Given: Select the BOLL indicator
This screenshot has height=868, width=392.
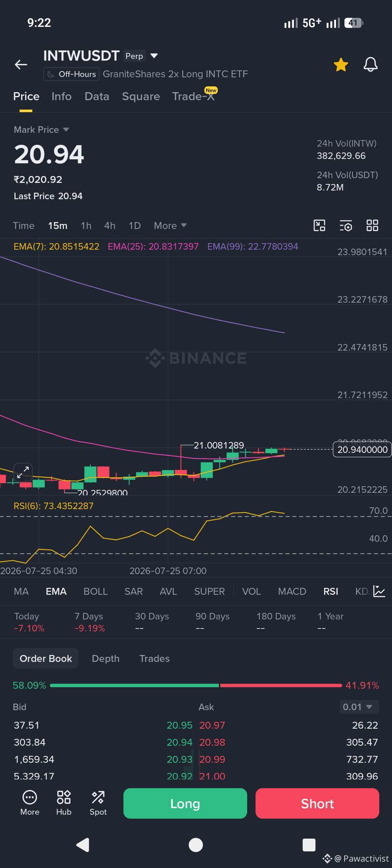Looking at the screenshot, I should pyautogui.click(x=95, y=591).
